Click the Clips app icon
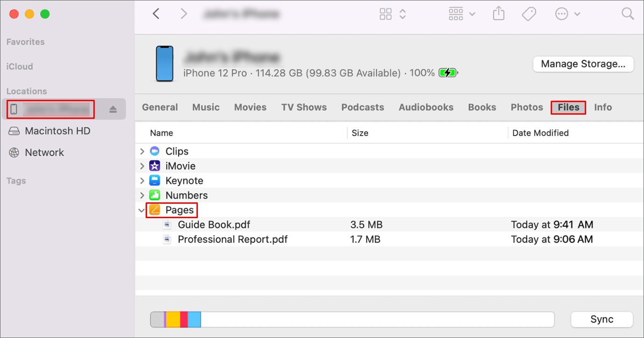 (154, 152)
